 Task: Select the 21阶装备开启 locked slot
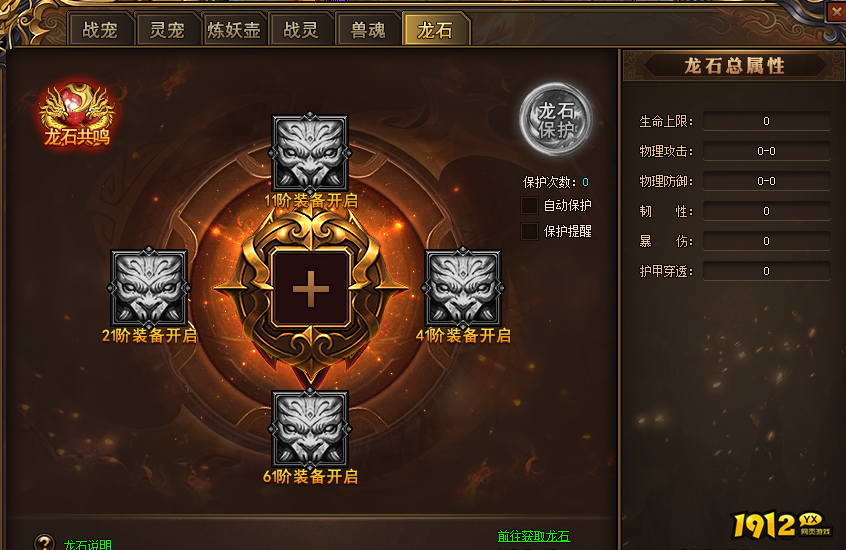(149, 288)
